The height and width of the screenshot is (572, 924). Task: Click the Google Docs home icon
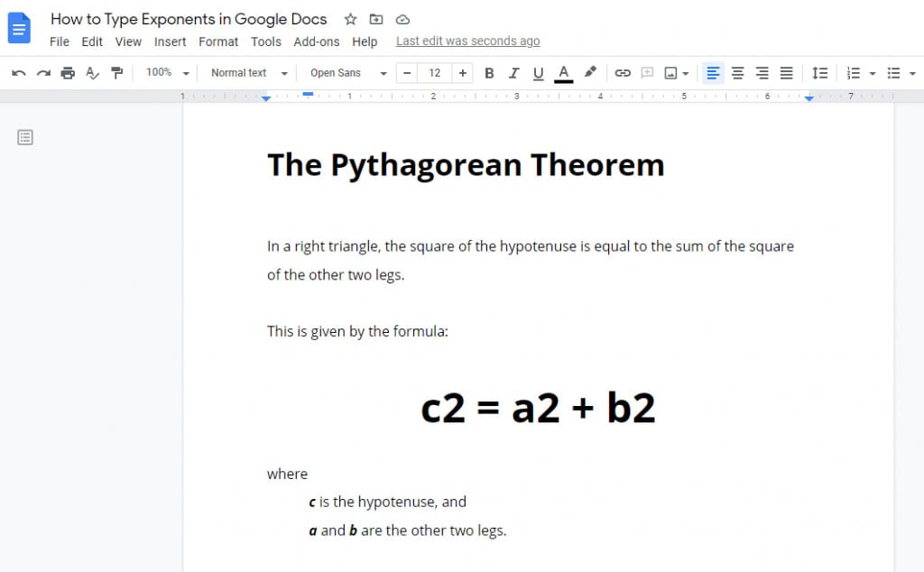point(19,28)
